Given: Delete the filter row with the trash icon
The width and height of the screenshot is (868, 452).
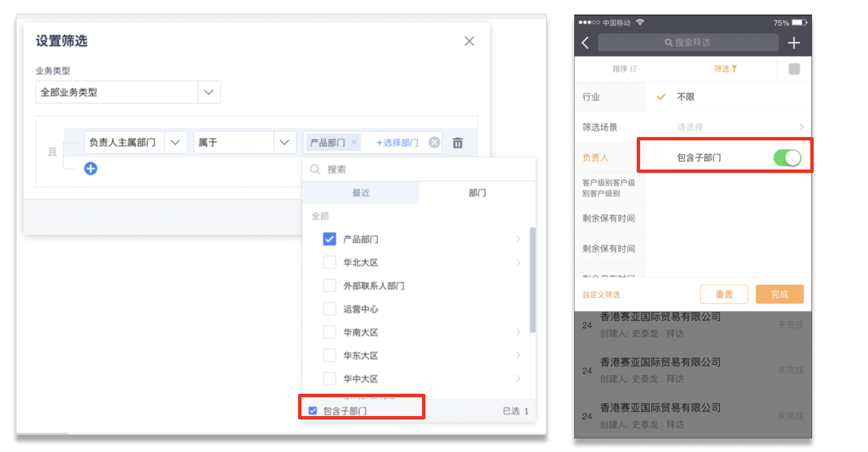Looking at the screenshot, I should [458, 143].
